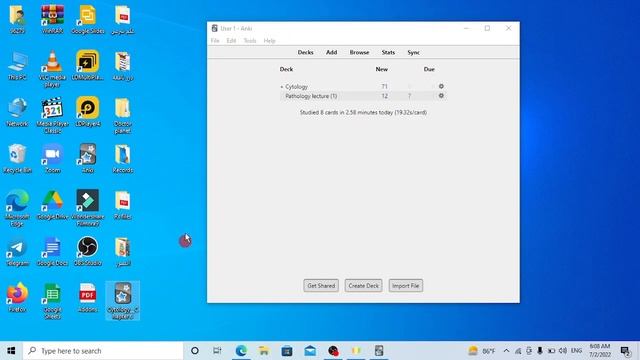Open options gear for Pathology lecture deck
Image resolution: width=640 pixels, height=360 pixels.
point(441,96)
